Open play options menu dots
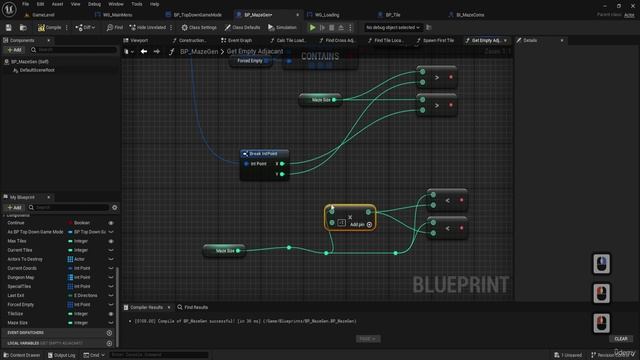The height and width of the screenshot is (360, 640). [350, 27]
